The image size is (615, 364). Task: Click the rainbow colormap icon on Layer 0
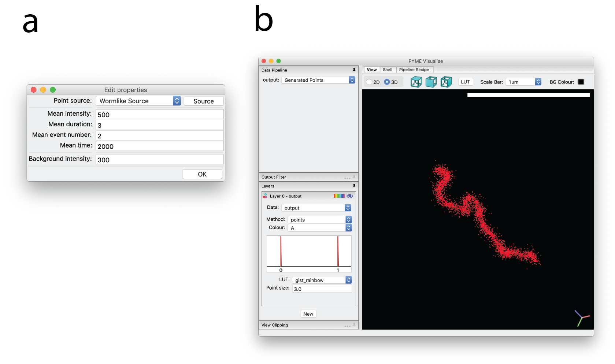(x=339, y=196)
